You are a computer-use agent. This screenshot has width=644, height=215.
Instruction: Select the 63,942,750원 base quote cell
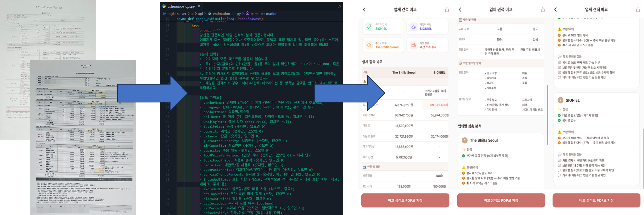(x=404, y=115)
